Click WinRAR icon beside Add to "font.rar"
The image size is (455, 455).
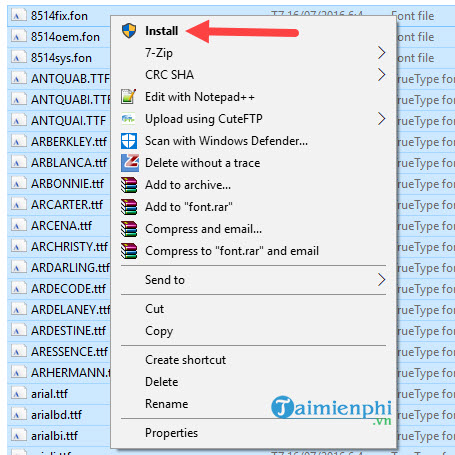pos(129,207)
